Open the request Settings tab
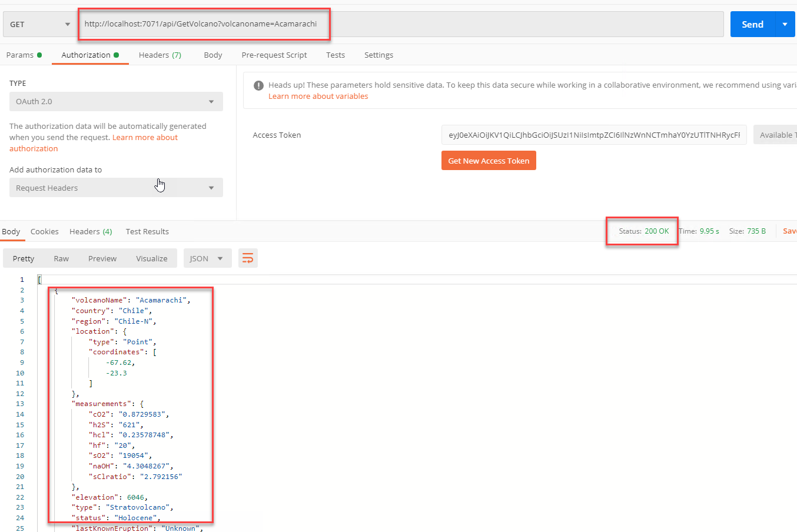The image size is (797, 532). coord(378,55)
